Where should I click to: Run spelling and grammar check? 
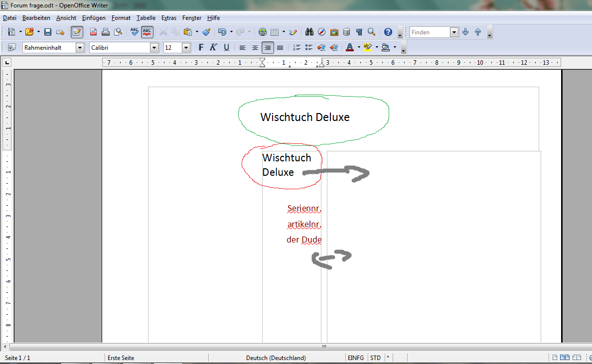click(x=135, y=32)
